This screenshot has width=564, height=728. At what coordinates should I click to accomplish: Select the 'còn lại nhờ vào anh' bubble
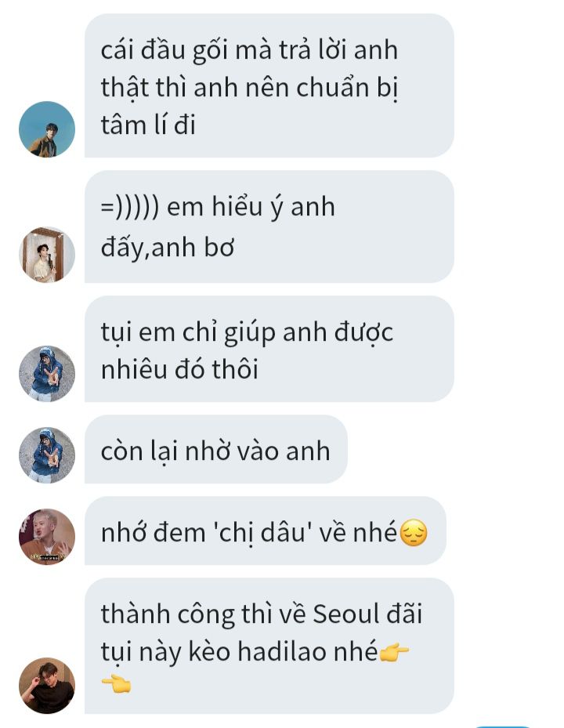(x=216, y=450)
